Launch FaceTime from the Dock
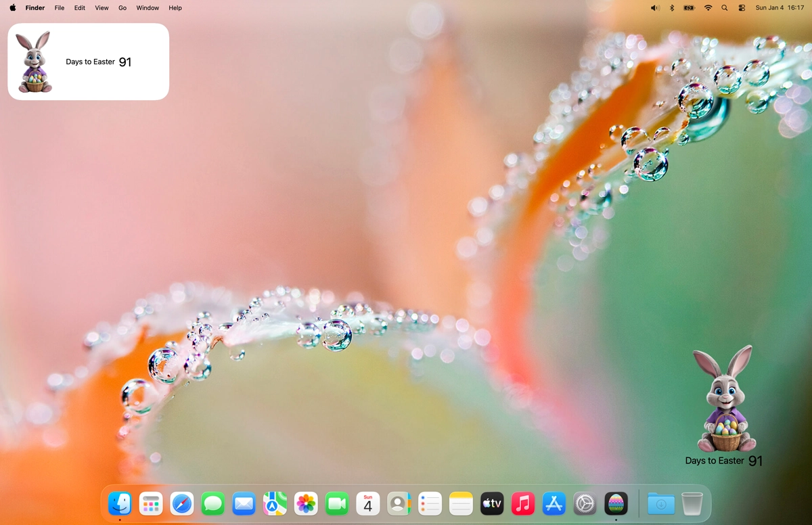This screenshot has width=812, height=525. coord(337,503)
